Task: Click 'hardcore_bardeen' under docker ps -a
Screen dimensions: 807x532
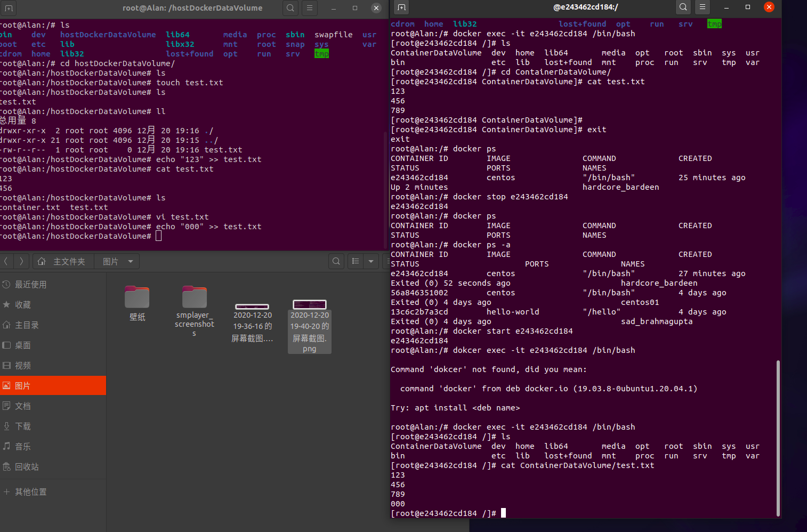Action: tap(659, 283)
